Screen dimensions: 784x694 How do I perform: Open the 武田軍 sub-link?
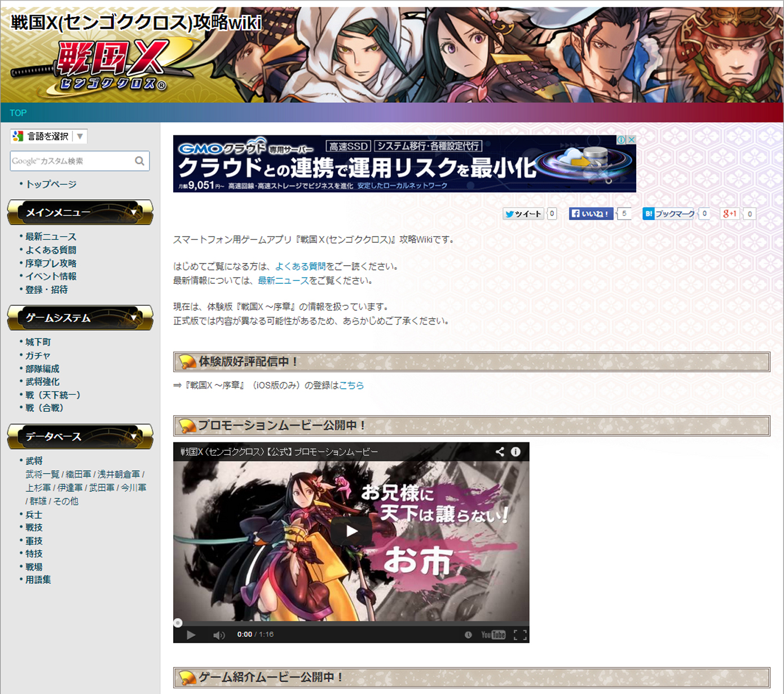[x=102, y=487]
